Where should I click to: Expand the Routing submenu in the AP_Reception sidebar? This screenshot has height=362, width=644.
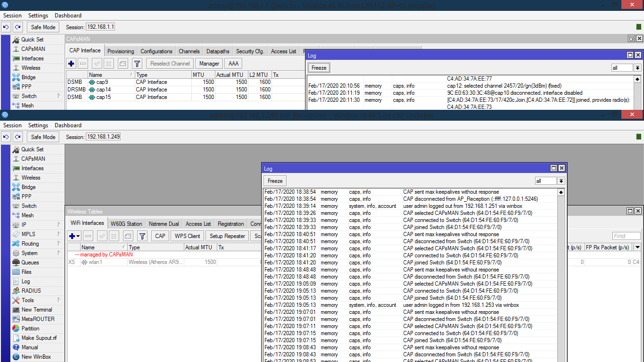click(x=59, y=244)
